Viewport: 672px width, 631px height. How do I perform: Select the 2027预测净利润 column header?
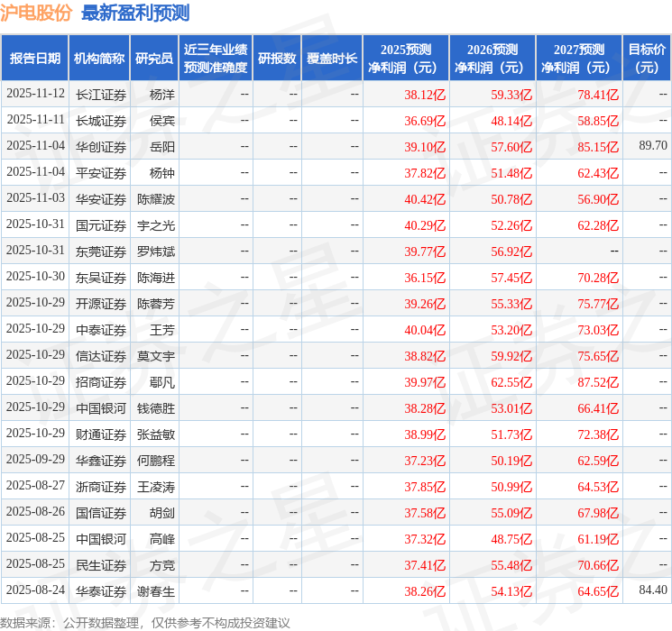coord(579,58)
